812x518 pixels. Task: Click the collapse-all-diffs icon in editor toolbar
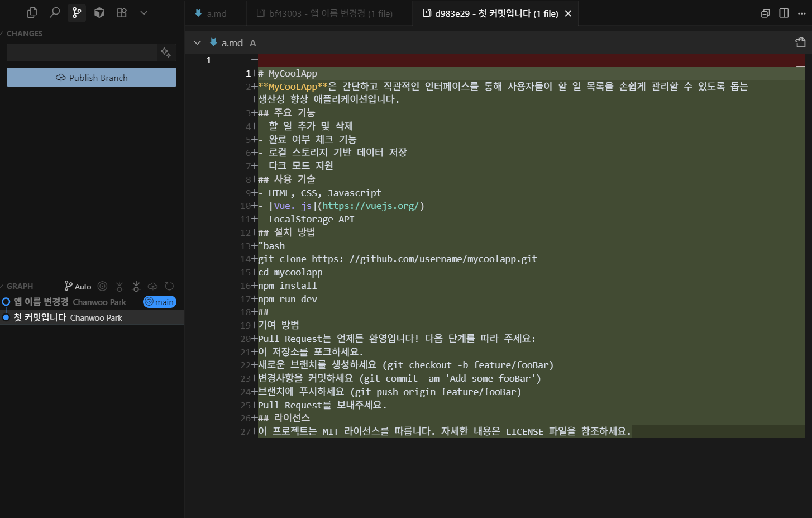[766, 13]
